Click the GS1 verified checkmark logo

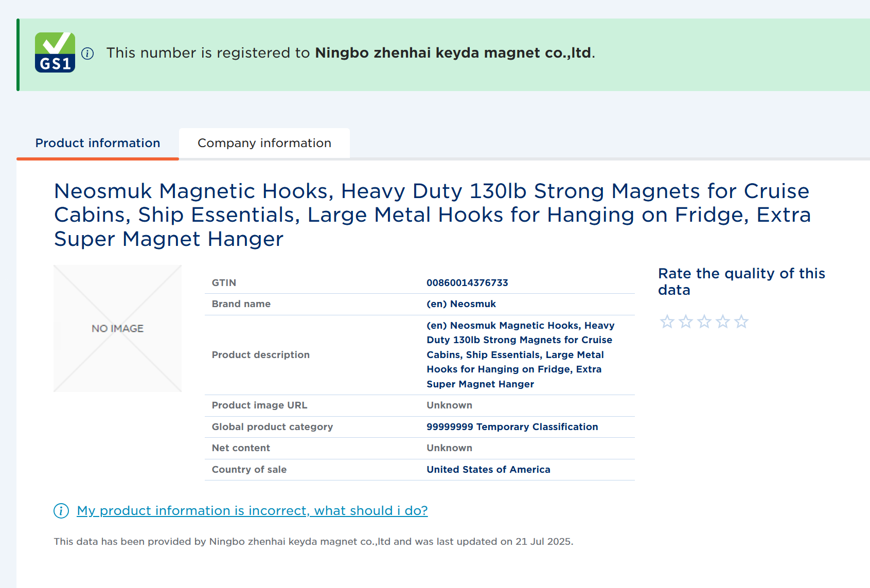[55, 52]
